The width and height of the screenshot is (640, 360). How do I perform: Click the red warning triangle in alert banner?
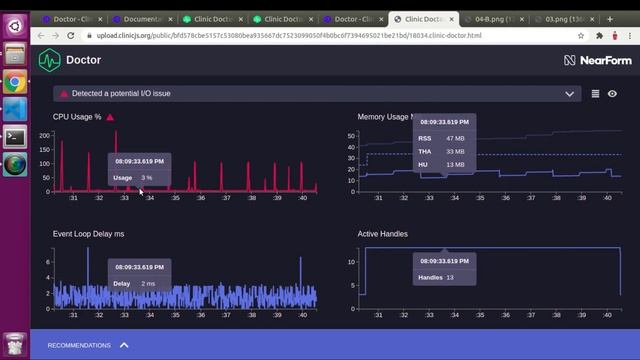[64, 93]
